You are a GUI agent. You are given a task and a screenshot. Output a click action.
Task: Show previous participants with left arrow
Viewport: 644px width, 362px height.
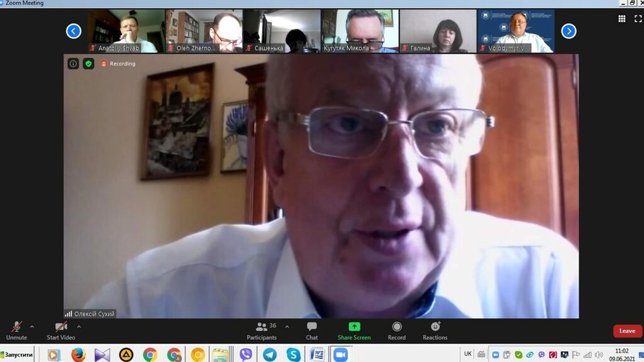74,31
